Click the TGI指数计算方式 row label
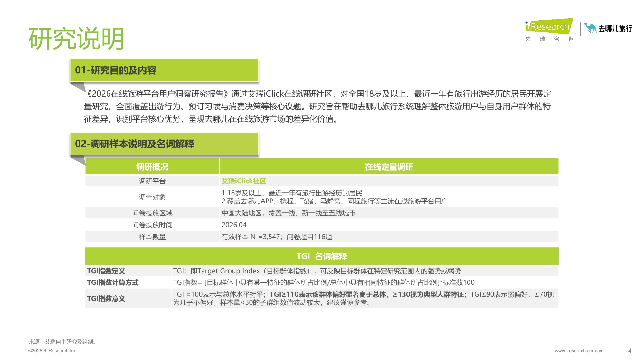The image size is (644, 362). [x=113, y=283]
